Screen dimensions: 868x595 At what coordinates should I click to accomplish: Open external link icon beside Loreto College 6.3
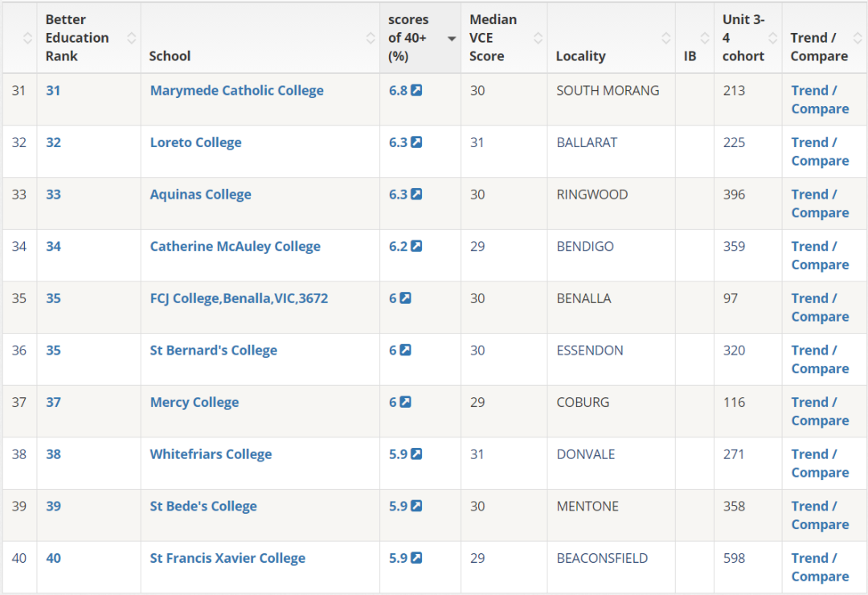[x=416, y=142]
